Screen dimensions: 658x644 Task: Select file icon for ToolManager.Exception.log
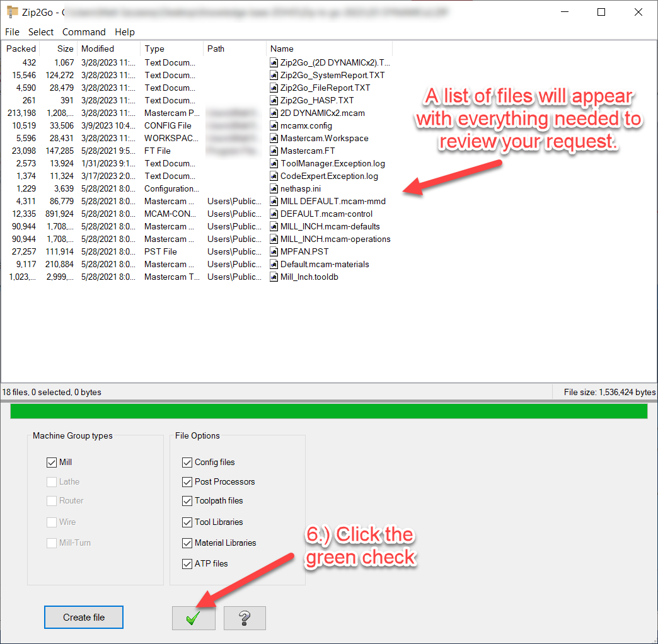274,163
